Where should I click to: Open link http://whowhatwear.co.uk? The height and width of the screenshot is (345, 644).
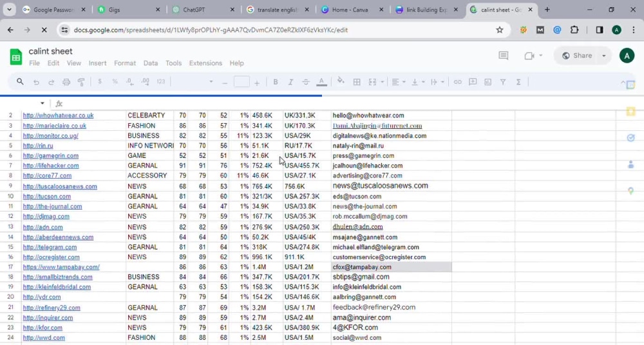pos(59,115)
